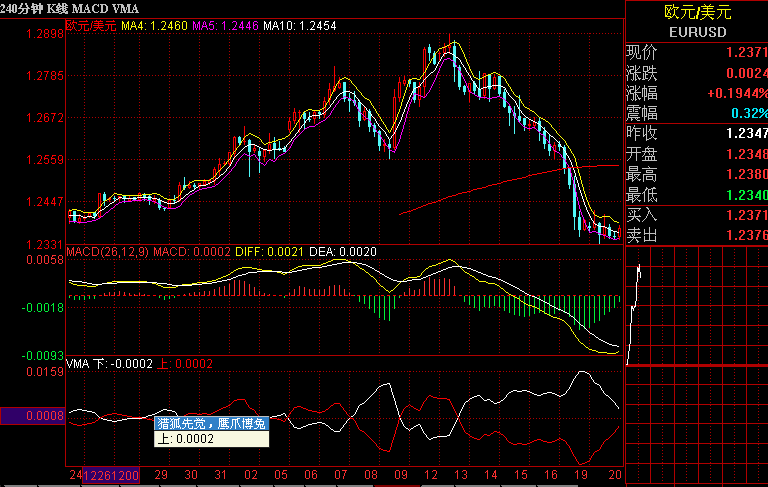The width and height of the screenshot is (768, 487).
Task: Click the '240分钟 K线 MACD VMA' chart title
Action: 69,9
